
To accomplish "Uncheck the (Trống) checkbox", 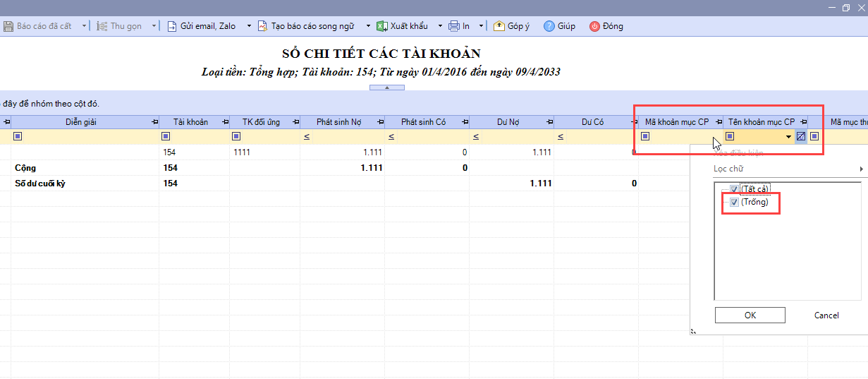I will coord(735,203).
